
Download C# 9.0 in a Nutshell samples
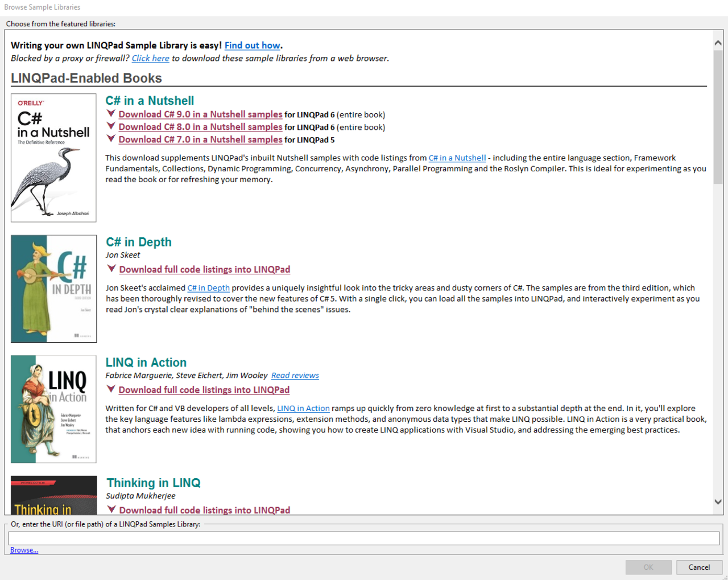point(200,114)
